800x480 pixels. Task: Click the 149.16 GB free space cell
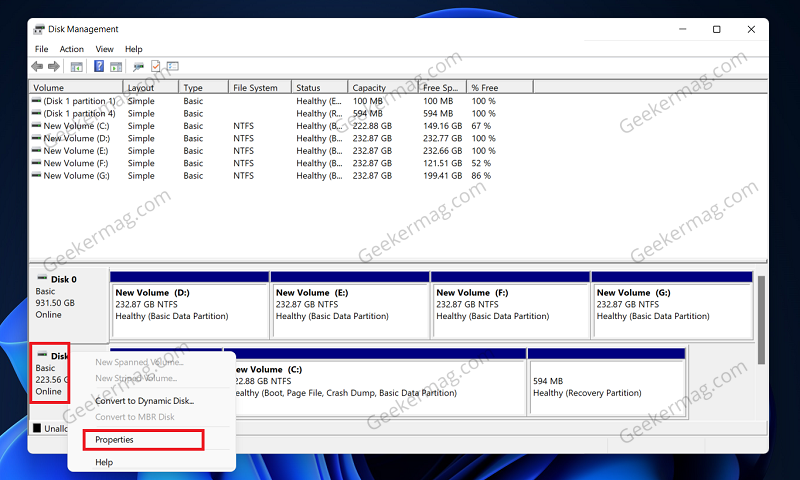click(442, 125)
